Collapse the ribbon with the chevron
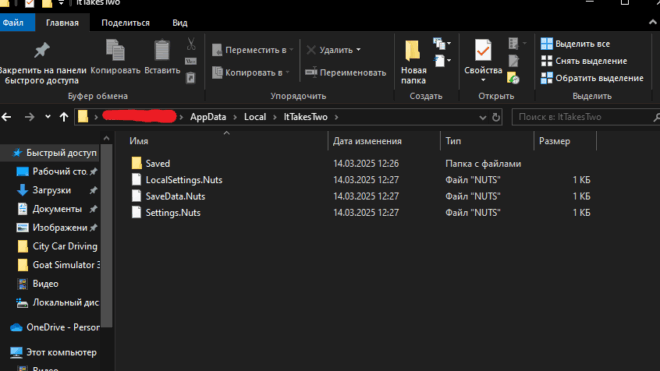Viewport: 660px width, 371px height. pos(652,23)
